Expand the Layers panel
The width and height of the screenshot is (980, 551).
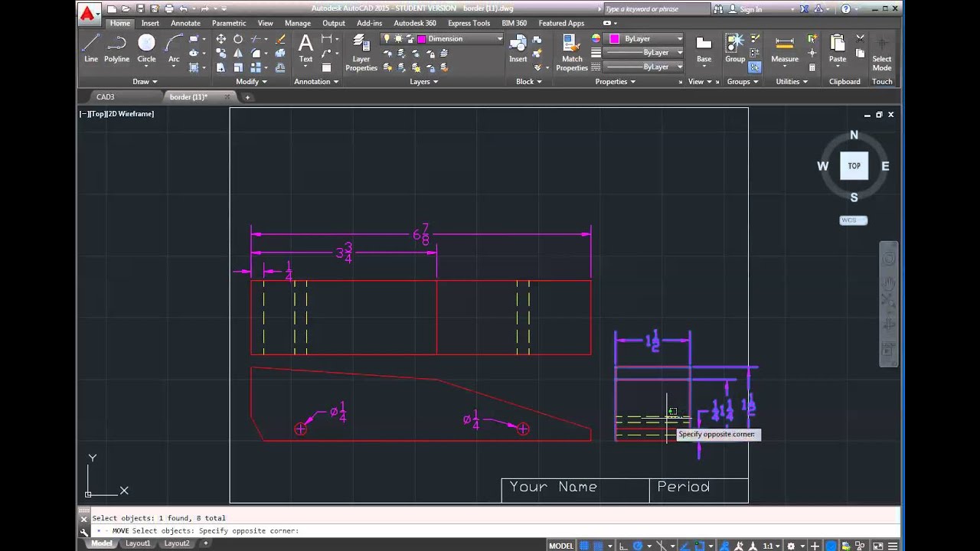tap(423, 82)
